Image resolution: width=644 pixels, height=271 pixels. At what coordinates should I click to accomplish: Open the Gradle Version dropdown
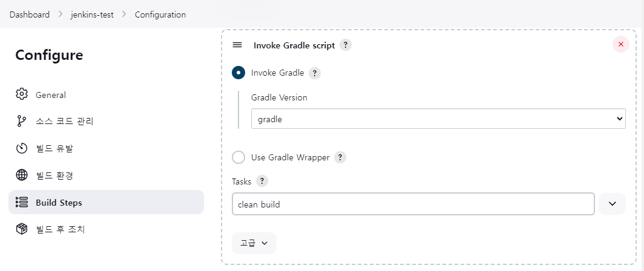pos(438,119)
